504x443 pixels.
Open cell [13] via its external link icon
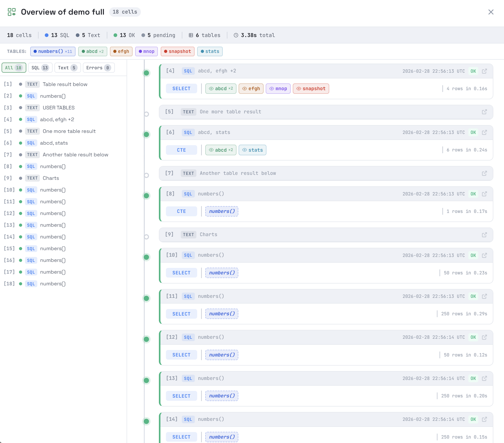click(x=484, y=378)
